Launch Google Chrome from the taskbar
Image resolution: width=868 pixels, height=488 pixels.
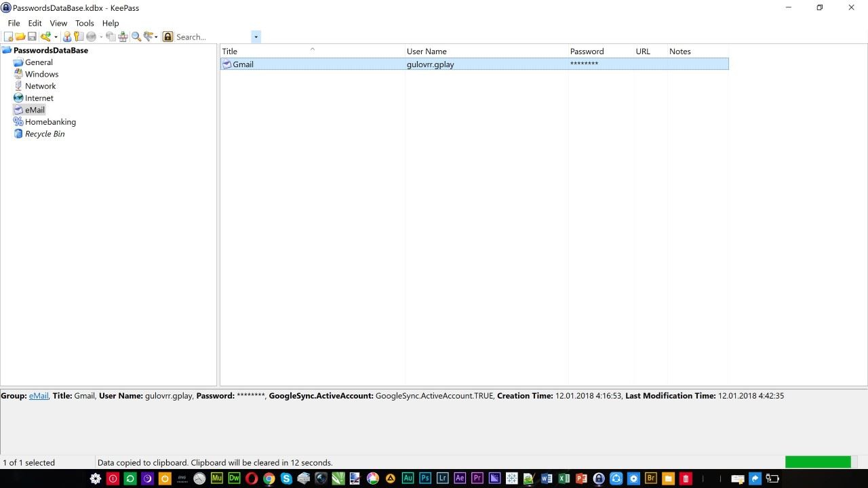269,479
